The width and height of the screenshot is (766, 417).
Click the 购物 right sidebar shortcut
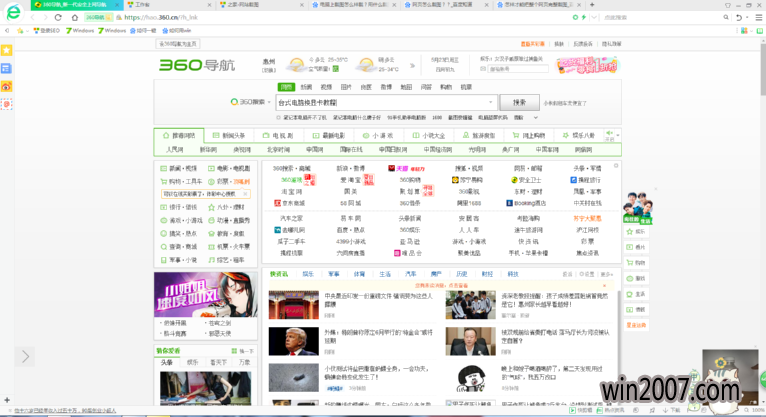pyautogui.click(x=636, y=263)
